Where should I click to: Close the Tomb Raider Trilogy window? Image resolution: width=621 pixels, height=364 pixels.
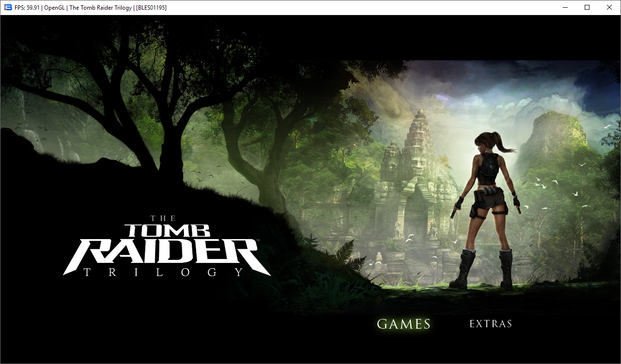click(609, 7)
